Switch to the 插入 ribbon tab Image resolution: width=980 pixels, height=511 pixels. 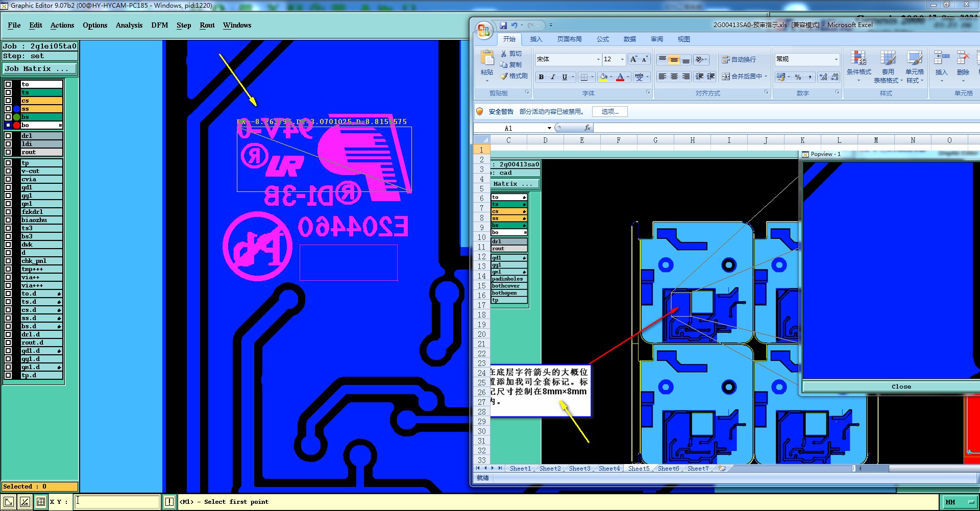point(536,39)
